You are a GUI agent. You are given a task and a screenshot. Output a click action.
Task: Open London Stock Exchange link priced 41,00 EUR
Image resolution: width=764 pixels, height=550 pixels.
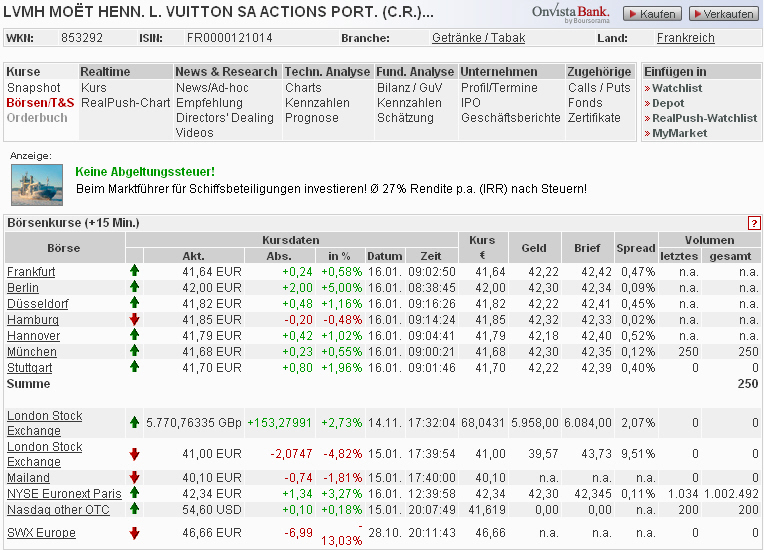[44, 454]
